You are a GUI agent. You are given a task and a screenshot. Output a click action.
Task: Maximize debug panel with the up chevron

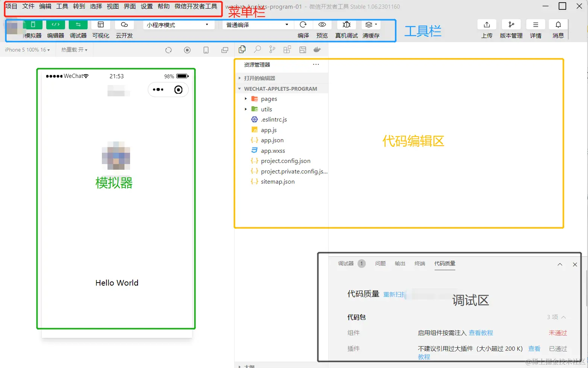560,265
